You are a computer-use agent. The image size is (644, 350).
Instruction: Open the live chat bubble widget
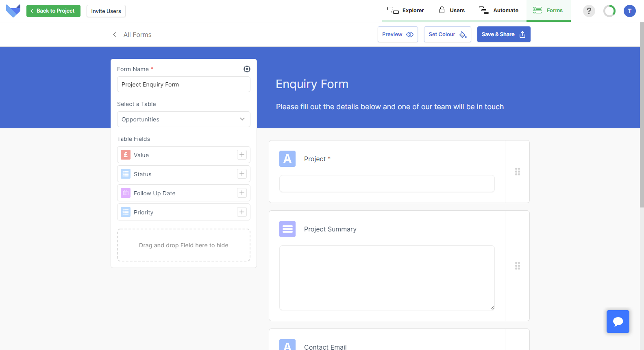[618, 322]
